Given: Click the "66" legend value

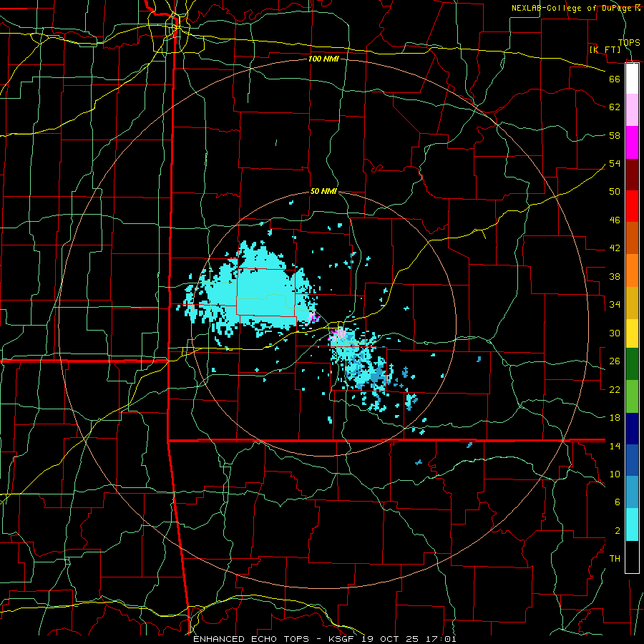Looking at the screenshot, I should (615, 79).
